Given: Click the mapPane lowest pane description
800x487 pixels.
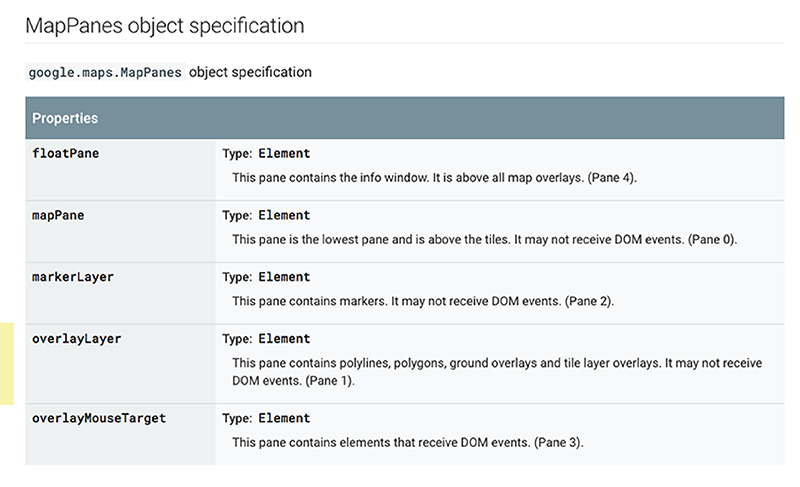Looking at the screenshot, I should [x=485, y=239].
